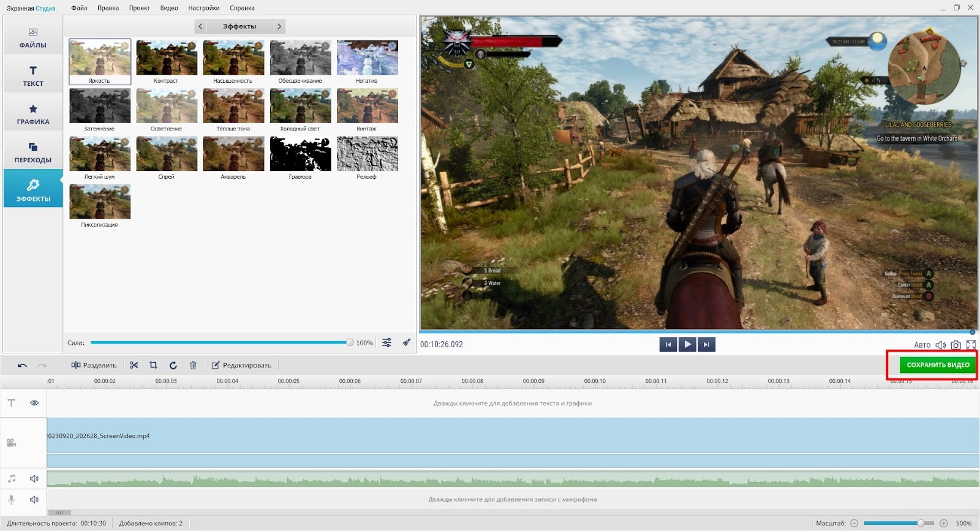Apply the Легкий шум effect
This screenshot has width=980, height=531.
click(100, 157)
